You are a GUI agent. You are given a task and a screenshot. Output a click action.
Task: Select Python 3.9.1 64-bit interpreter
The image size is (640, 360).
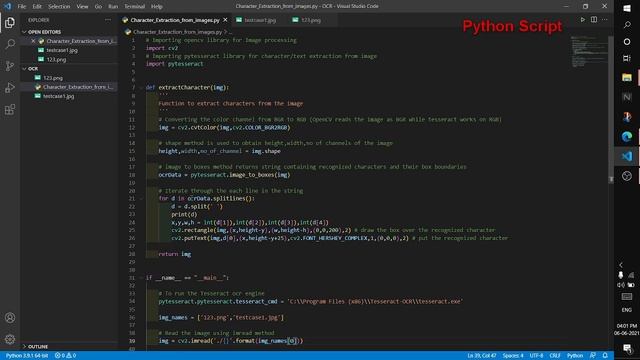[27, 356]
